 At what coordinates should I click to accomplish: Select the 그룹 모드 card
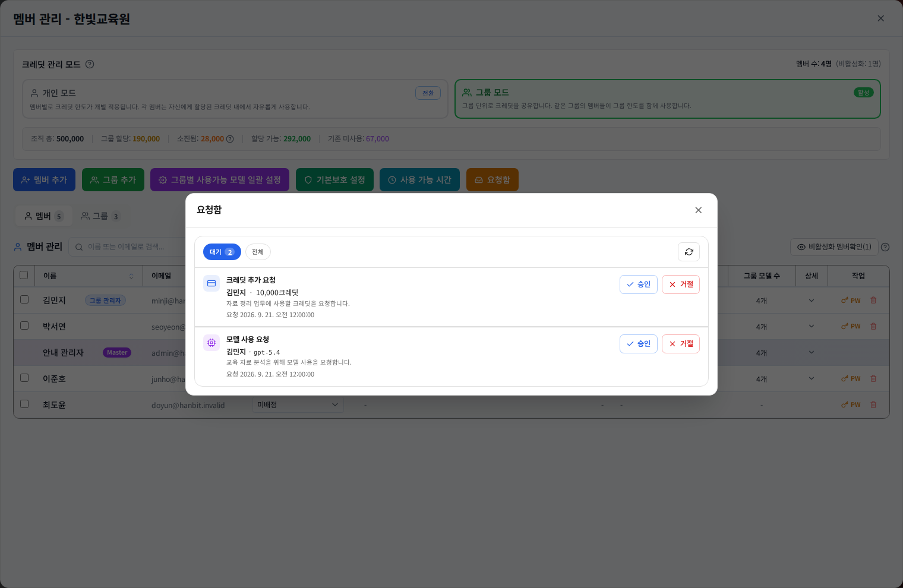[667, 99]
